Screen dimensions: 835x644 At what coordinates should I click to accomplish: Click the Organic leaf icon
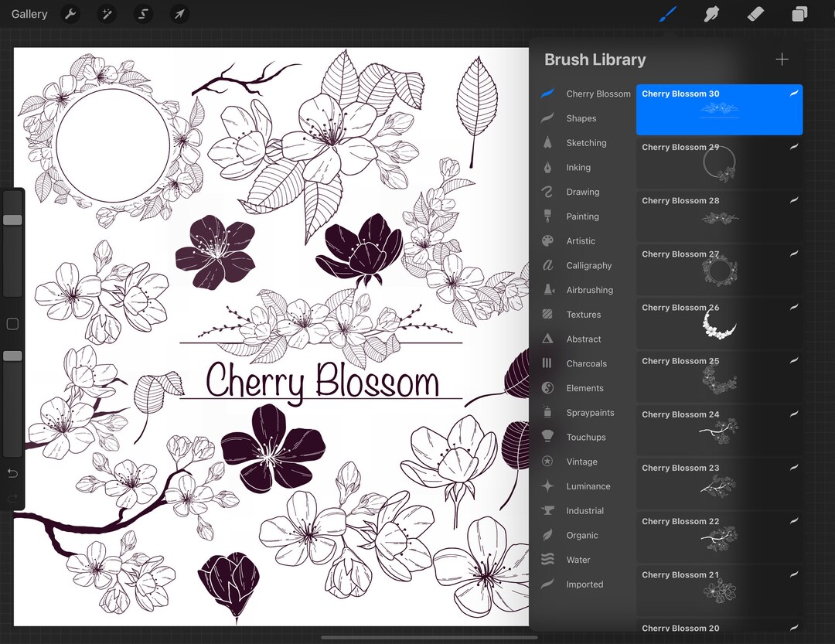(547, 535)
